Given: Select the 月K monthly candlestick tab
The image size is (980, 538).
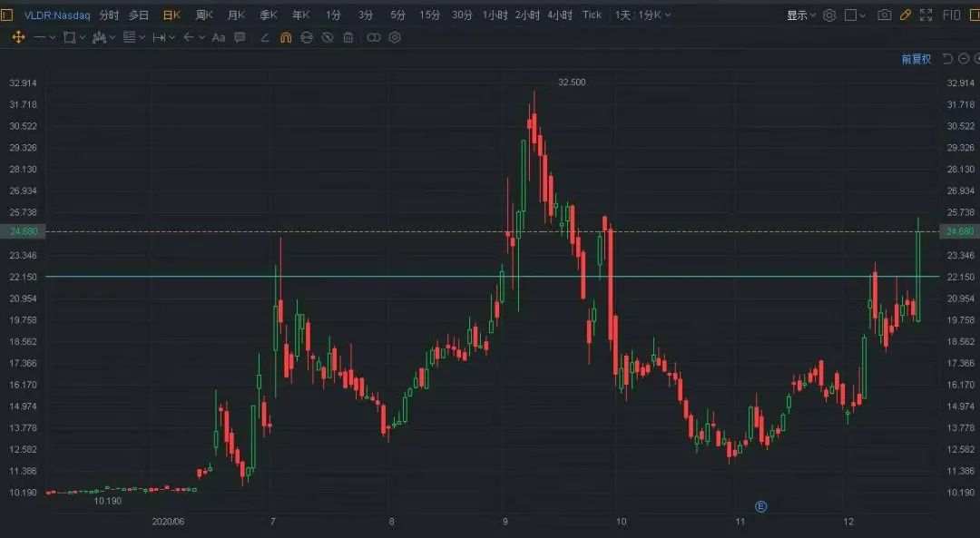Looking at the screenshot, I should point(236,15).
